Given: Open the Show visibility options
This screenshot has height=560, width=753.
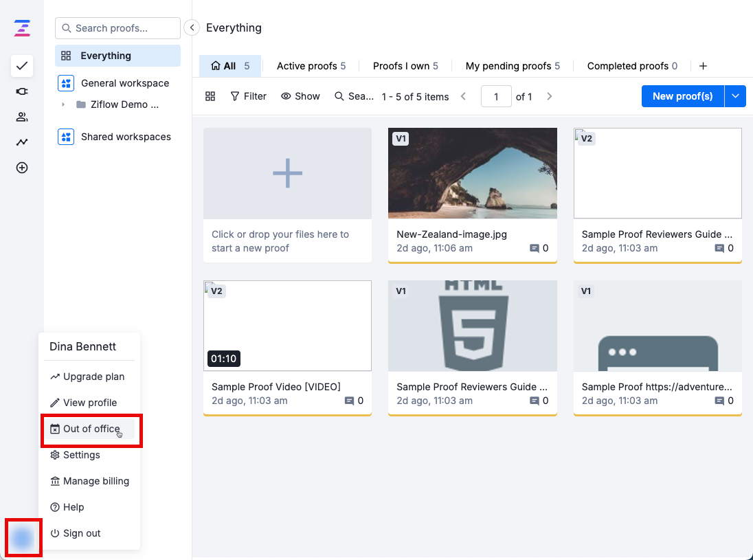Looking at the screenshot, I should [x=300, y=96].
